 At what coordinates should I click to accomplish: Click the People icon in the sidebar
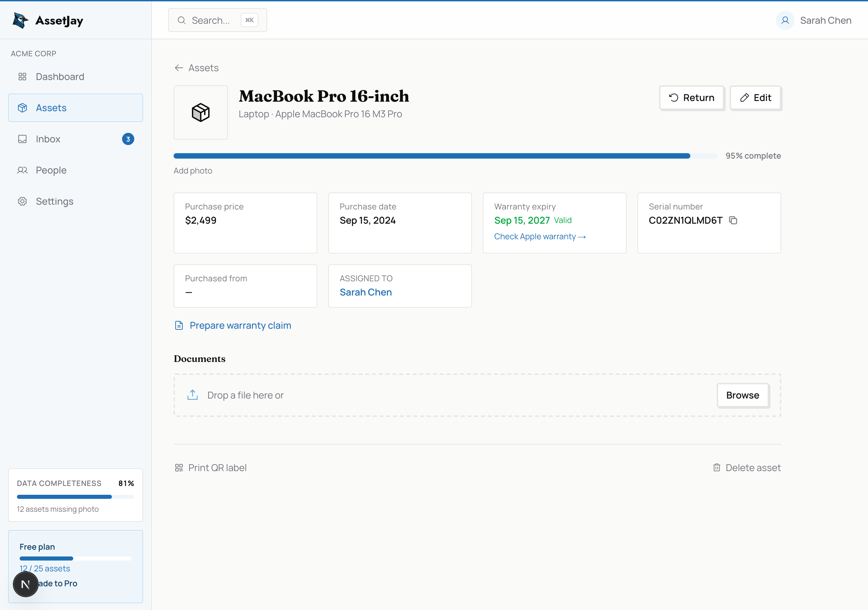22,170
